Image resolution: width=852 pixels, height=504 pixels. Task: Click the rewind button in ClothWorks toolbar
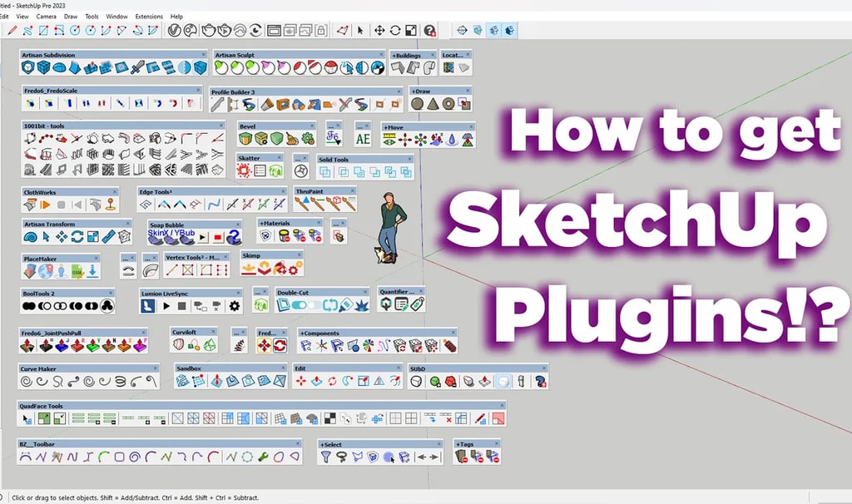click(x=77, y=205)
